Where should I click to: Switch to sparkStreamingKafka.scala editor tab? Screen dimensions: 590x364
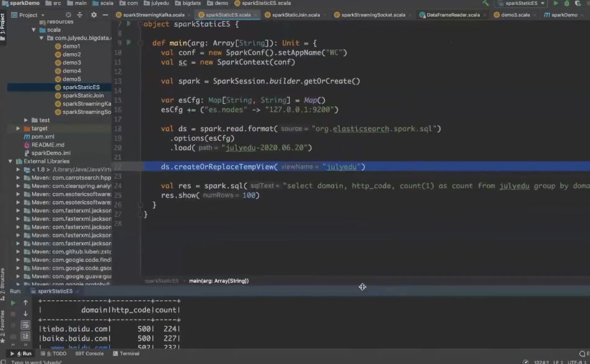[x=154, y=15]
